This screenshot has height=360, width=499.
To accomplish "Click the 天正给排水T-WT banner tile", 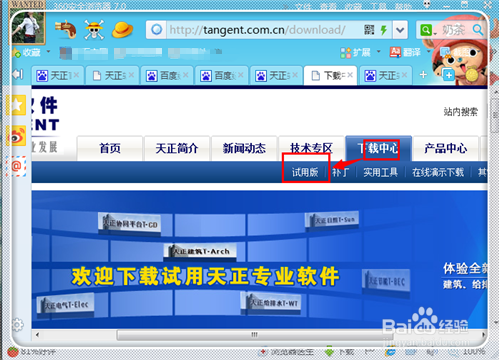I will [x=271, y=303].
